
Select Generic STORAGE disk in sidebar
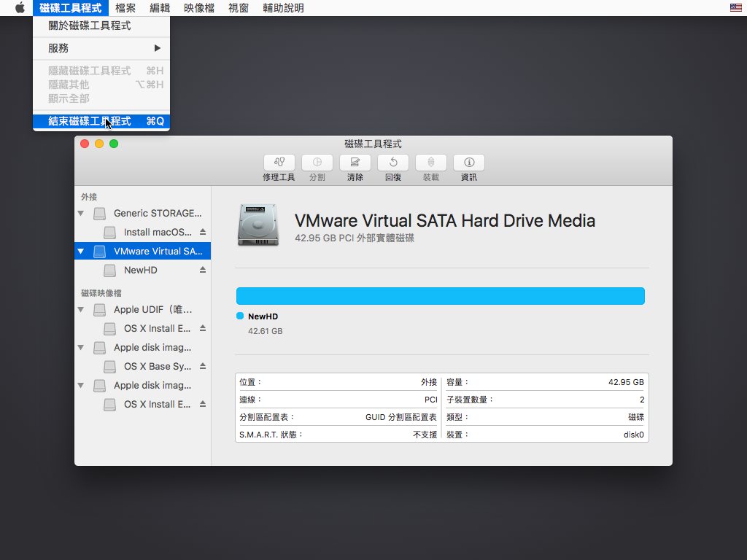click(142, 214)
